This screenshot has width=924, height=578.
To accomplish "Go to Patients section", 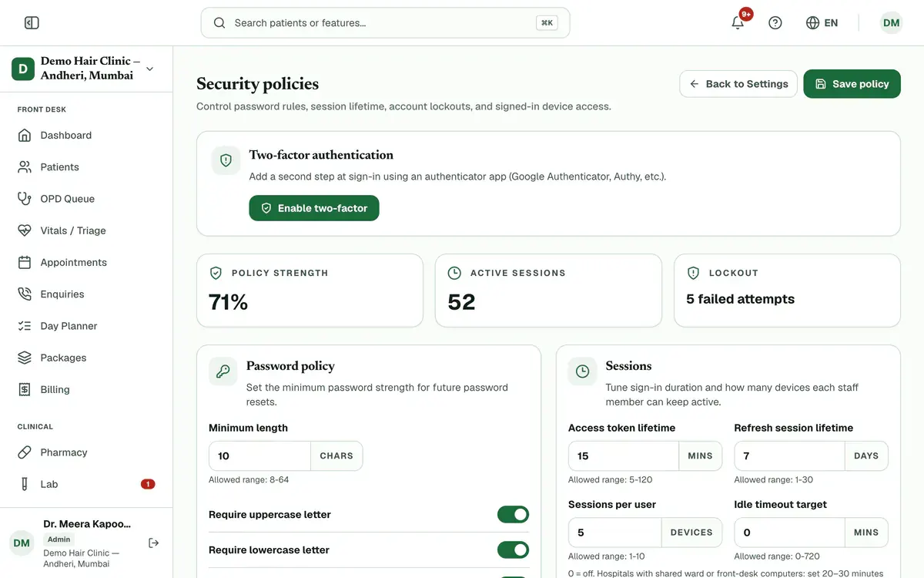I will pyautogui.click(x=86, y=167).
